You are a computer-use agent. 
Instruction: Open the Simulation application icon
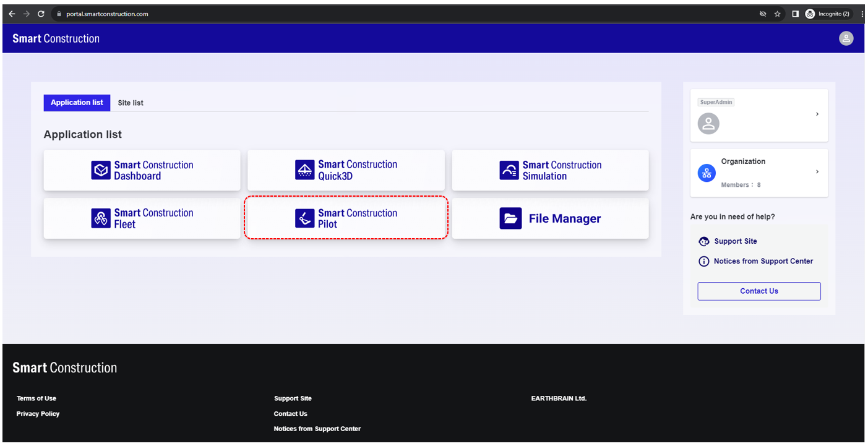[509, 170]
